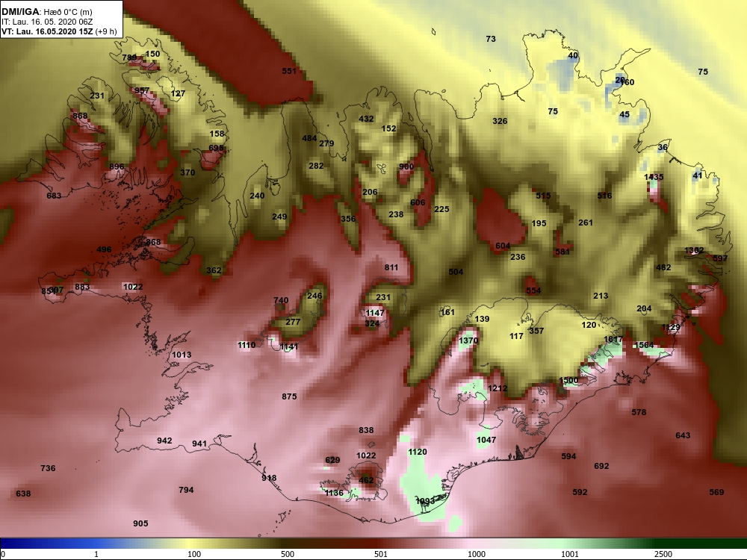Click the map value '432'
The image size is (747, 560).
(366, 119)
